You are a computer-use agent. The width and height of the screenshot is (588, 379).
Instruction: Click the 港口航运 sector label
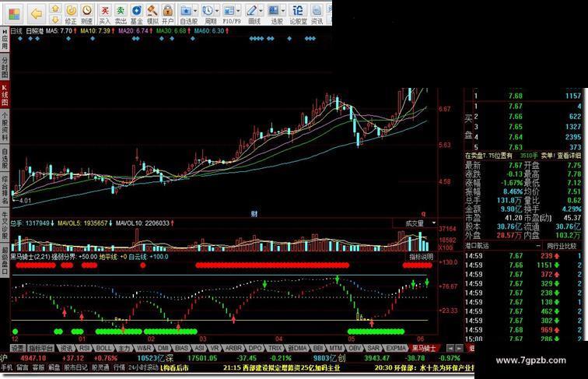click(x=477, y=246)
